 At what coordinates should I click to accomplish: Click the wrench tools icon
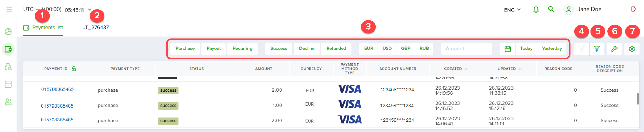[614, 49]
